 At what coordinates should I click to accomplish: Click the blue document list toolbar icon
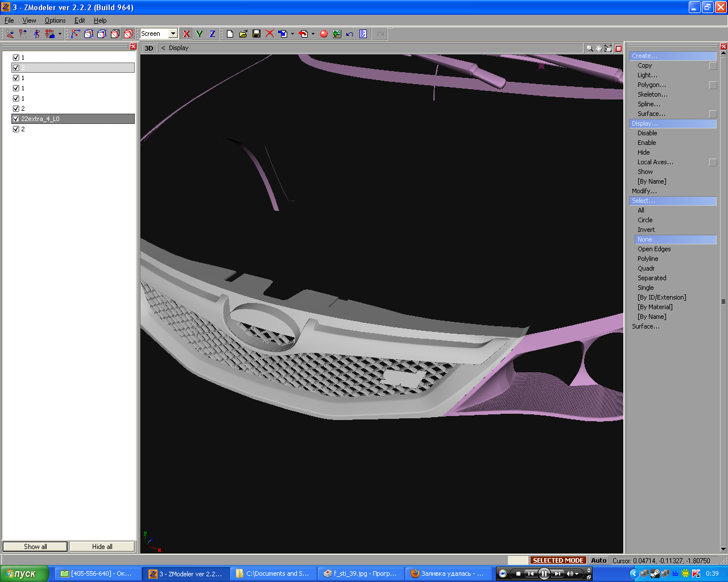pyautogui.click(x=363, y=34)
